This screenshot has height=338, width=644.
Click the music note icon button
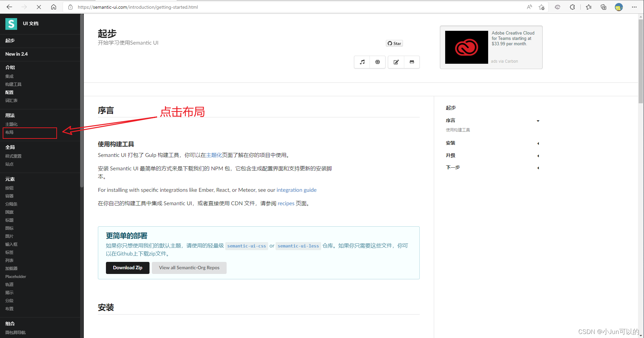(362, 62)
